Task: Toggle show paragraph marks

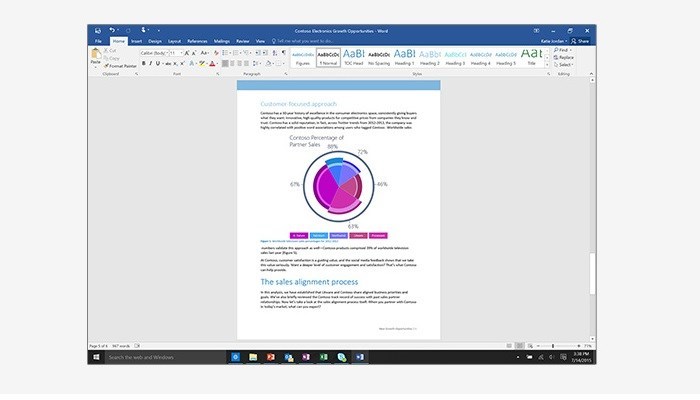Action: [284, 53]
